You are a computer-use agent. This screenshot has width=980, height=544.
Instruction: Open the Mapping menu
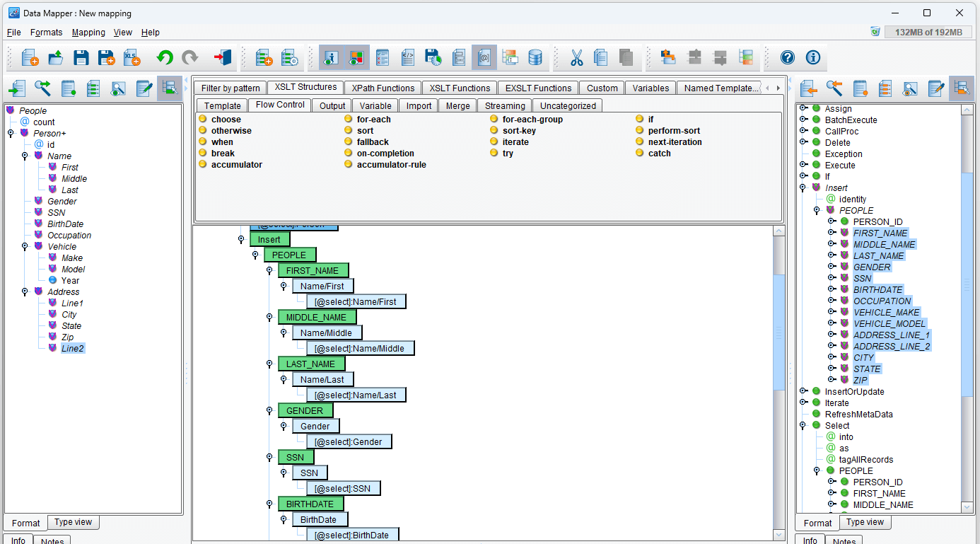88,33
